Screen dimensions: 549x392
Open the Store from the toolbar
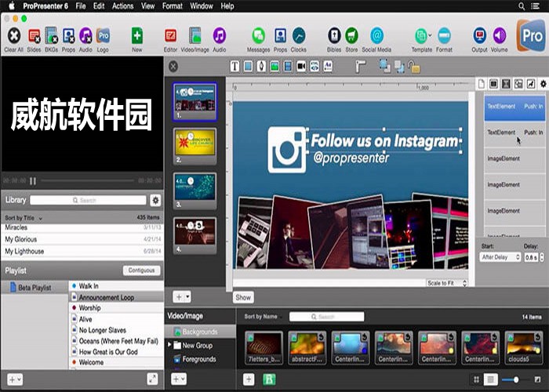click(352, 35)
